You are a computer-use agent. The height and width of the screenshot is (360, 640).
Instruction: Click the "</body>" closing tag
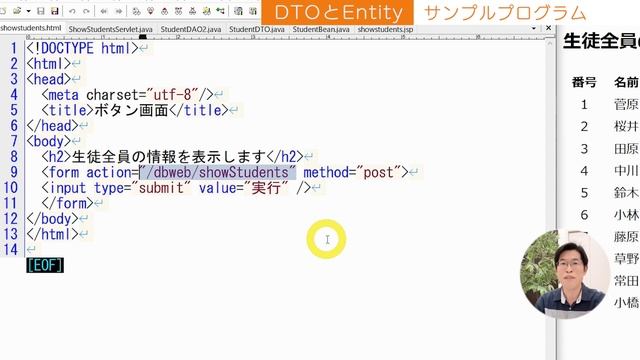click(x=53, y=219)
